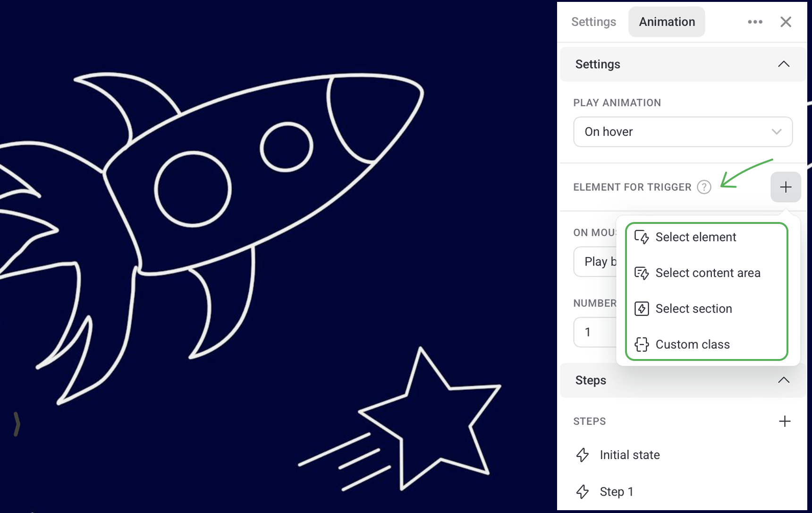The width and height of the screenshot is (812, 513).
Task: Click the Initial state lightning icon
Action: [x=583, y=455]
